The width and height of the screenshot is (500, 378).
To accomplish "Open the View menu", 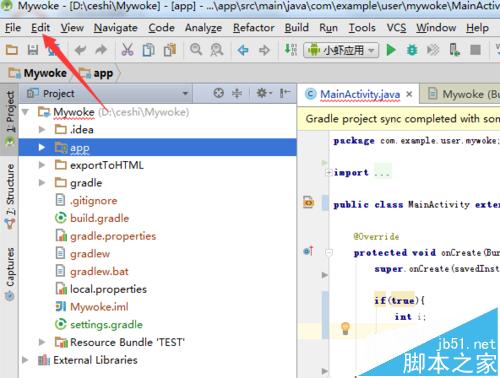I will (72, 28).
